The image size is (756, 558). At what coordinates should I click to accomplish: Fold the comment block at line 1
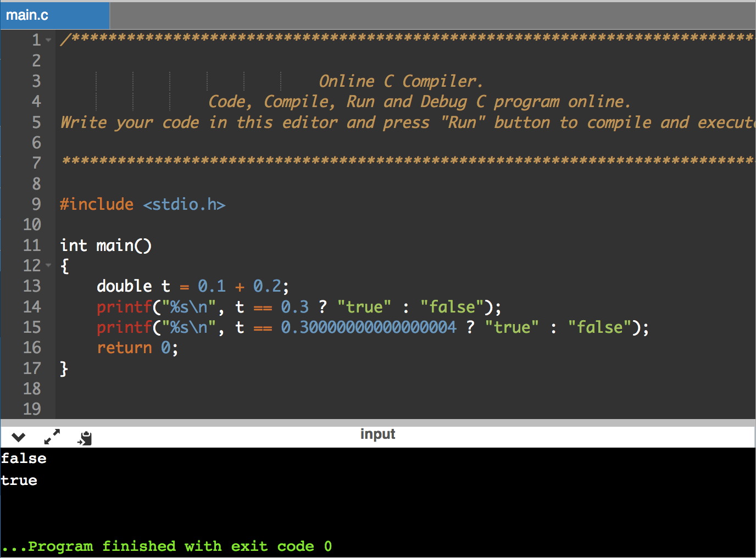pyautogui.click(x=48, y=40)
